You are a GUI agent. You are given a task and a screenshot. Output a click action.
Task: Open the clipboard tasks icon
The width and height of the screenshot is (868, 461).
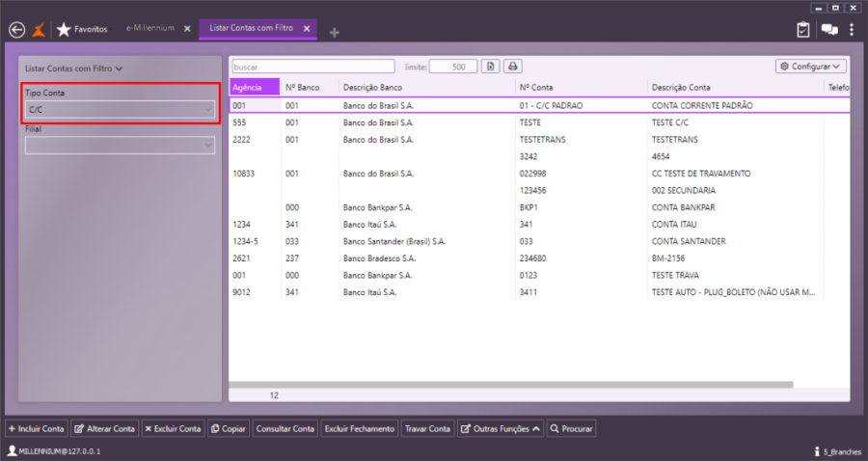[803, 30]
